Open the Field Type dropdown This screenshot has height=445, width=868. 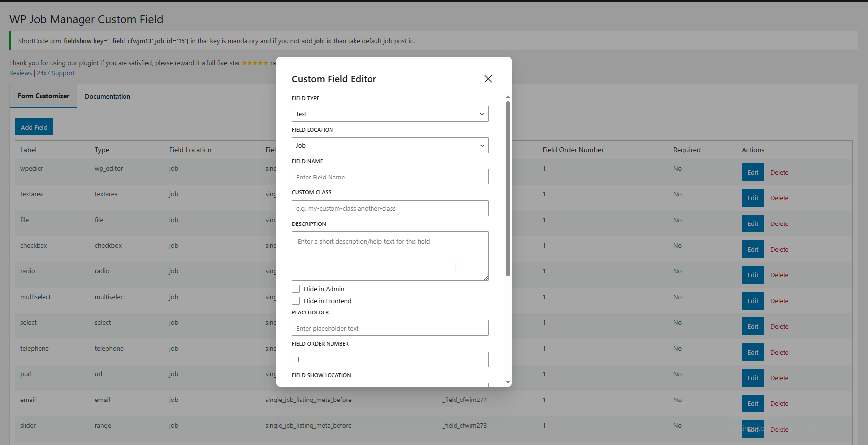pos(390,114)
